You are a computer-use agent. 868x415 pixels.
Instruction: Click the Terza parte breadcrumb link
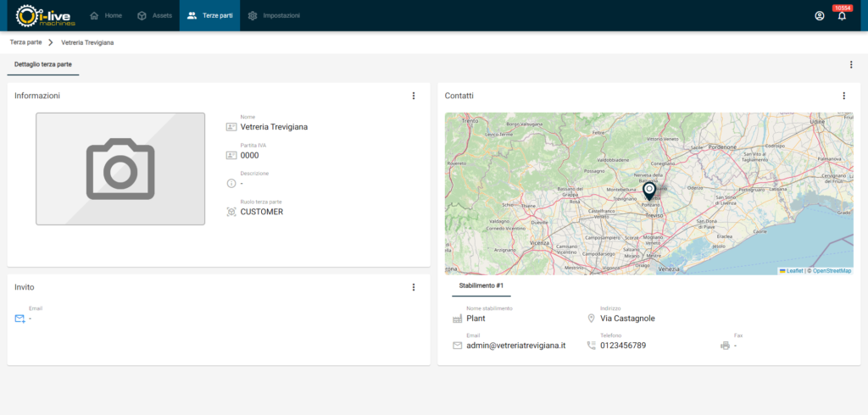click(x=25, y=41)
